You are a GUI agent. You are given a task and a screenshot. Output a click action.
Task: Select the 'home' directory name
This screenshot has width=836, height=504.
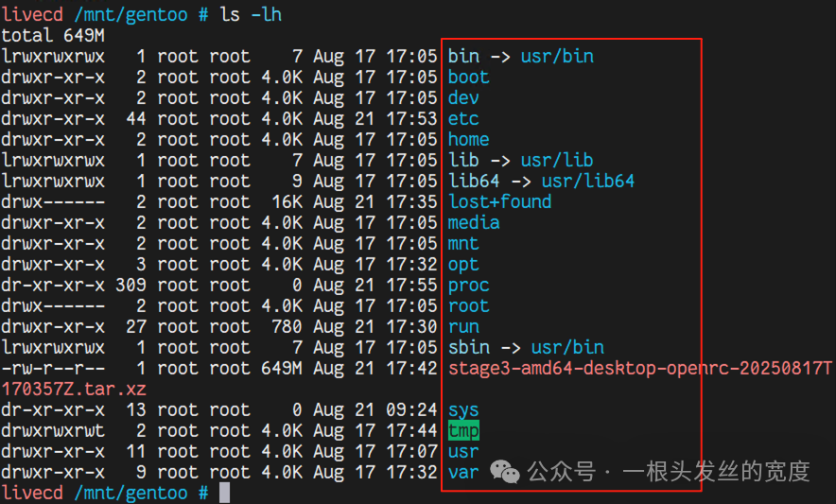pyautogui.click(x=469, y=140)
